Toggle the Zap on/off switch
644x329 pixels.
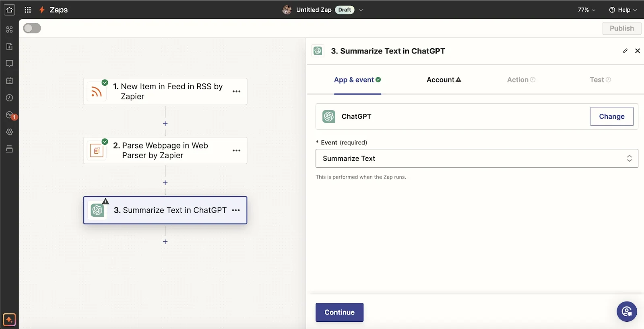point(32,28)
